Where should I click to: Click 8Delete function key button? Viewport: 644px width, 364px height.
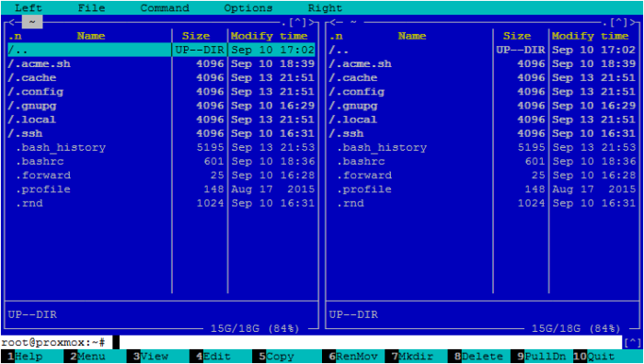(479, 357)
